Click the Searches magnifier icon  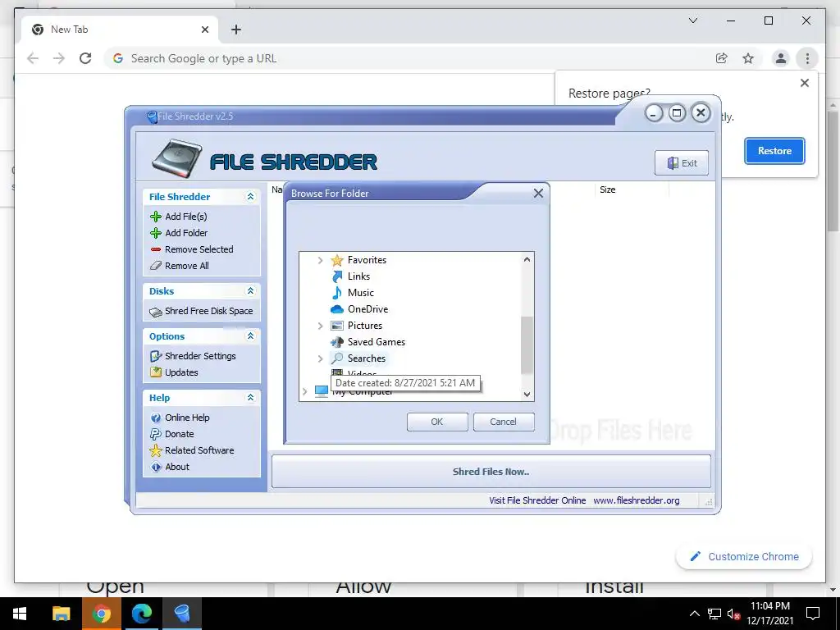pyautogui.click(x=337, y=358)
